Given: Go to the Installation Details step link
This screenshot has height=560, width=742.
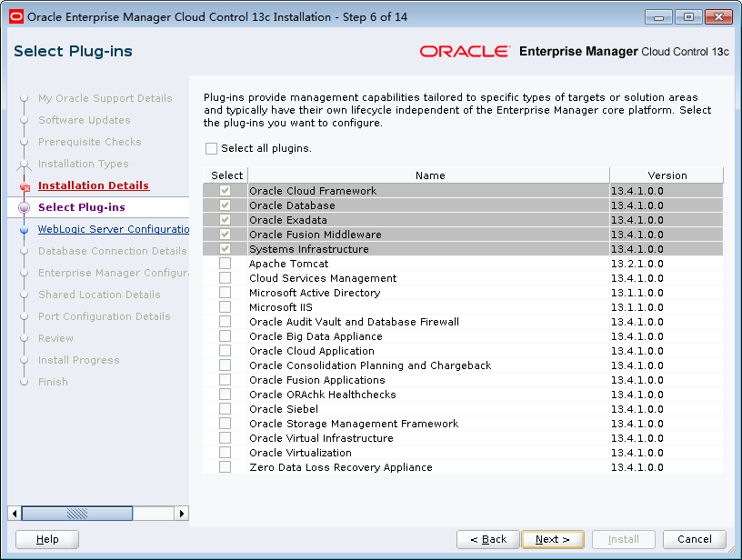Looking at the screenshot, I should (94, 185).
